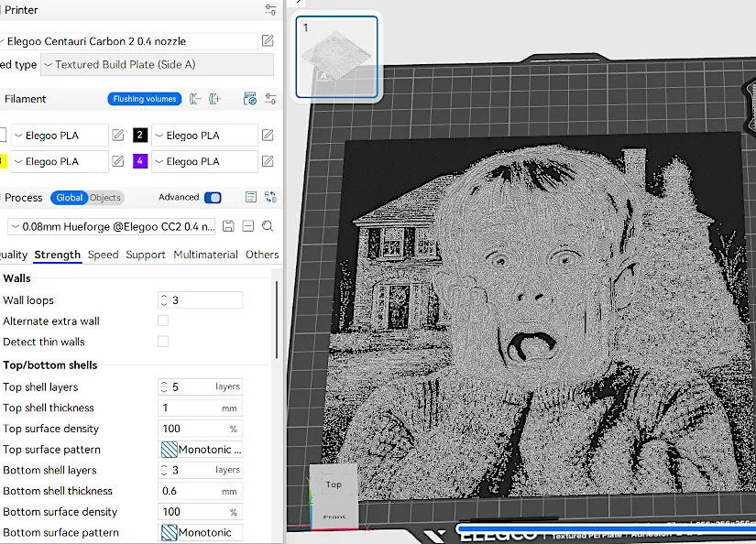Click the add filament icon
This screenshot has width=756, height=544.
tap(215, 99)
